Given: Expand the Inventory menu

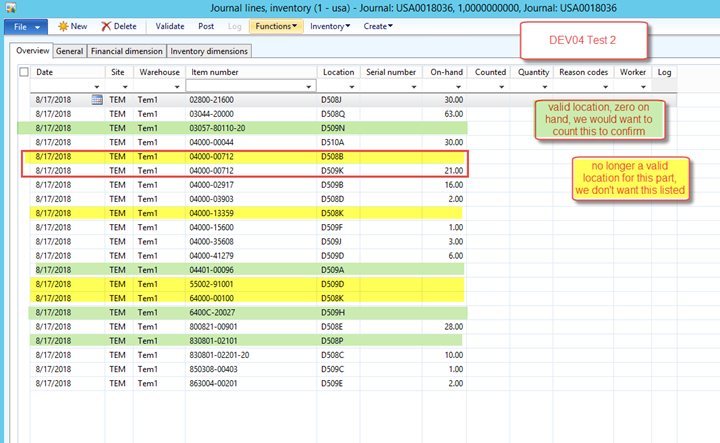Looking at the screenshot, I should coord(330,26).
